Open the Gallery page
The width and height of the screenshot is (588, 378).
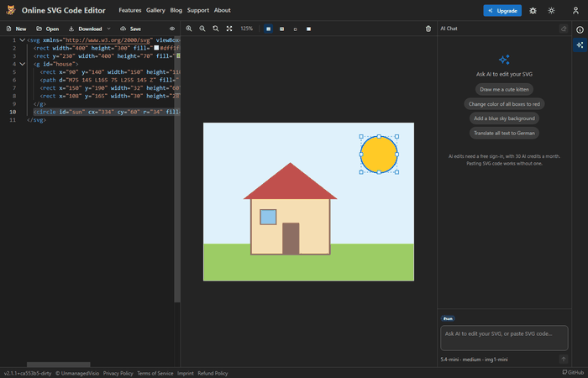155,10
